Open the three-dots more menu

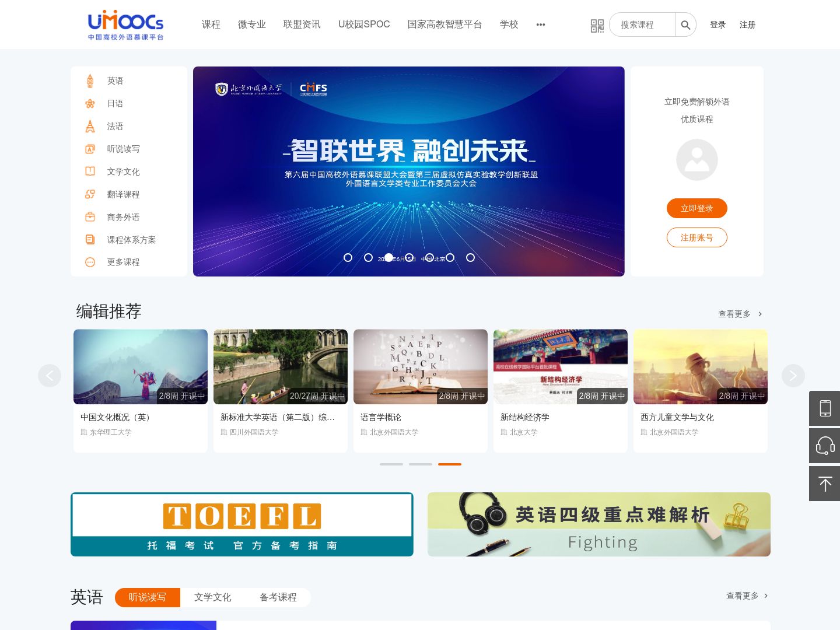(541, 24)
